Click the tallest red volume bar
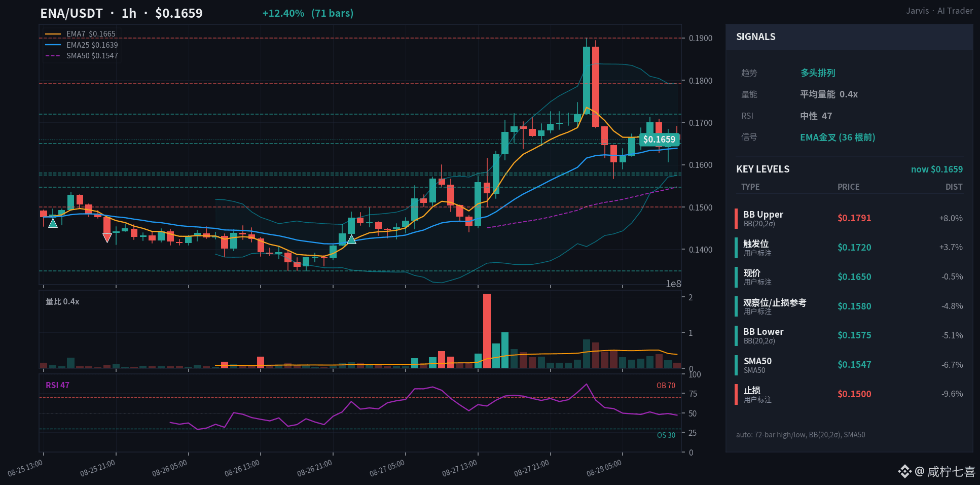980x485 pixels. pyautogui.click(x=487, y=331)
